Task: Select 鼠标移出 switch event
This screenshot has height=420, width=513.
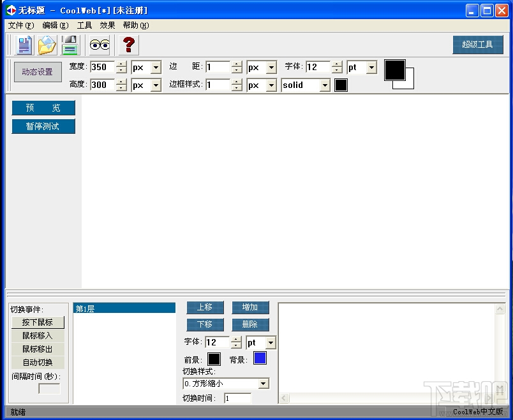Action: (38, 349)
